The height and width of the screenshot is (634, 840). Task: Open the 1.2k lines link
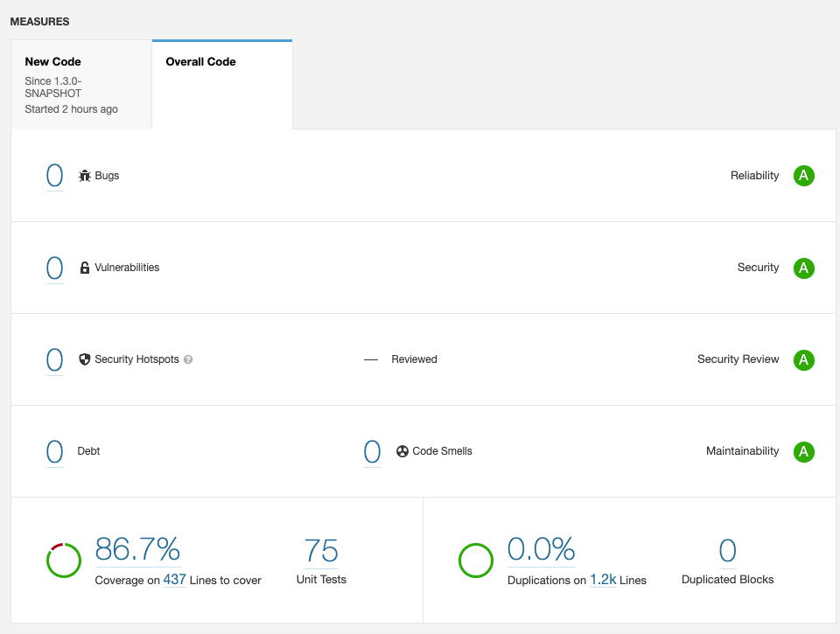[603, 580]
